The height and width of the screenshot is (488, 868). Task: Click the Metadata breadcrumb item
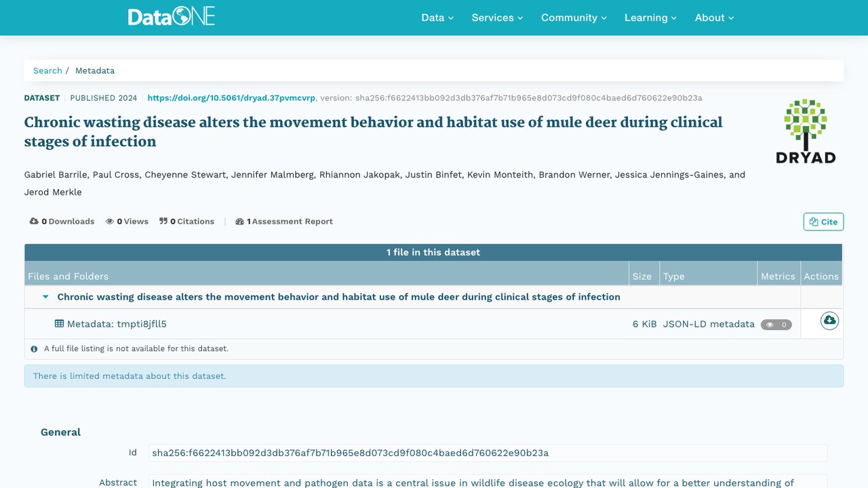tap(95, 70)
